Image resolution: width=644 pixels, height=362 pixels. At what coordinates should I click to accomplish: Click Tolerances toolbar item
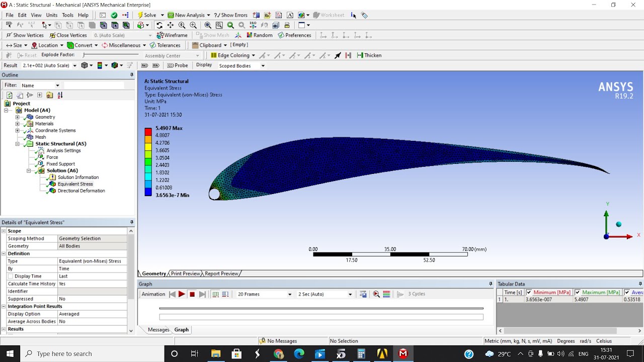(165, 45)
